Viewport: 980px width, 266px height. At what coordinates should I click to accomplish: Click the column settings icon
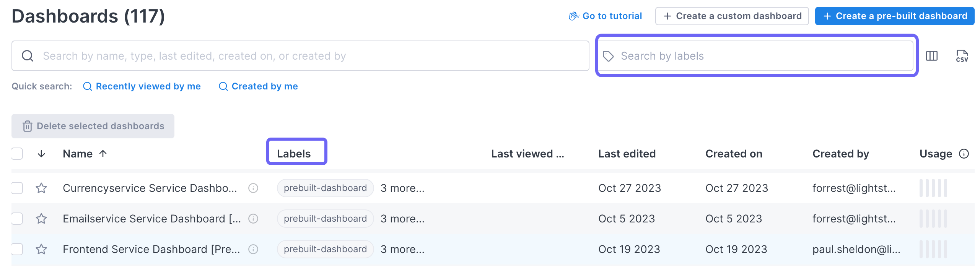tap(932, 56)
